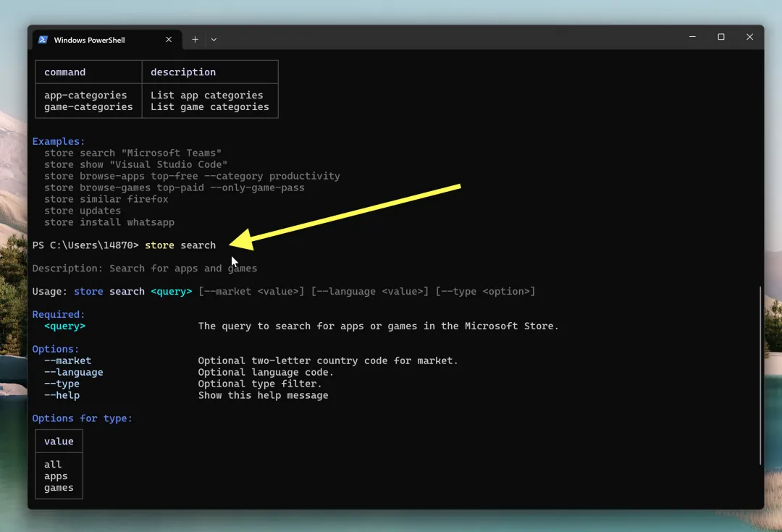Maximize the terminal window

[x=720, y=37]
